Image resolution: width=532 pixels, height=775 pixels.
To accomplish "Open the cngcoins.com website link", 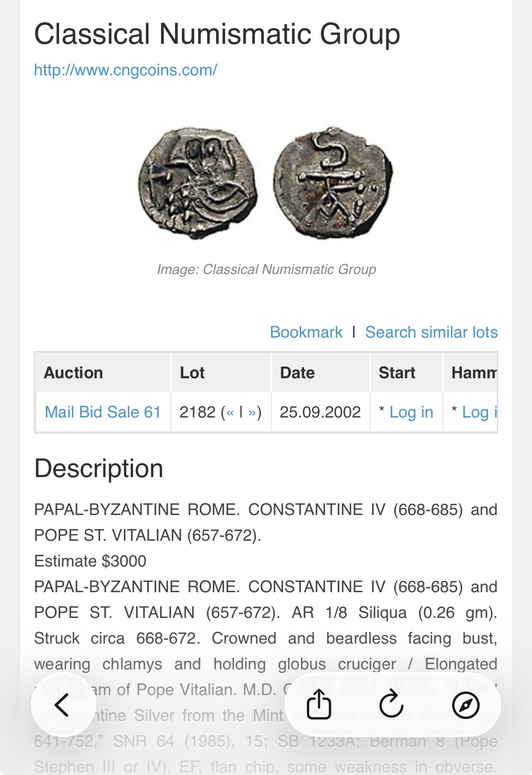I will click(x=125, y=70).
